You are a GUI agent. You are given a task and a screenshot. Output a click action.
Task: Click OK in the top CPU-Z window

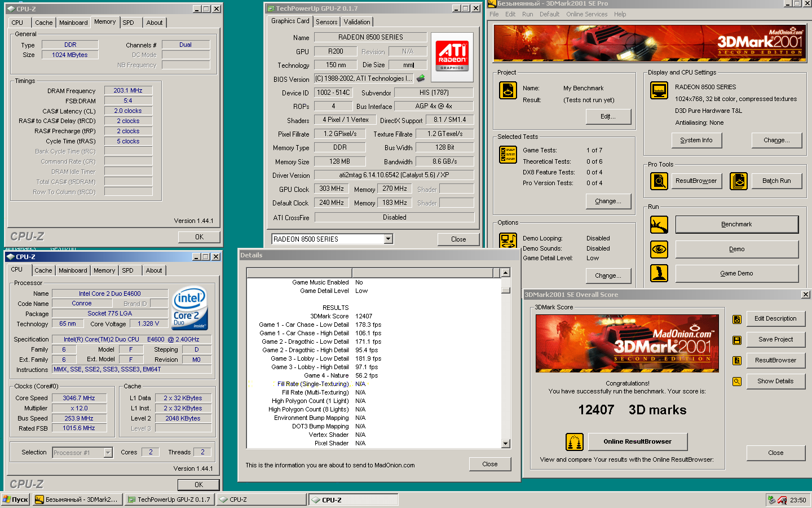click(199, 237)
